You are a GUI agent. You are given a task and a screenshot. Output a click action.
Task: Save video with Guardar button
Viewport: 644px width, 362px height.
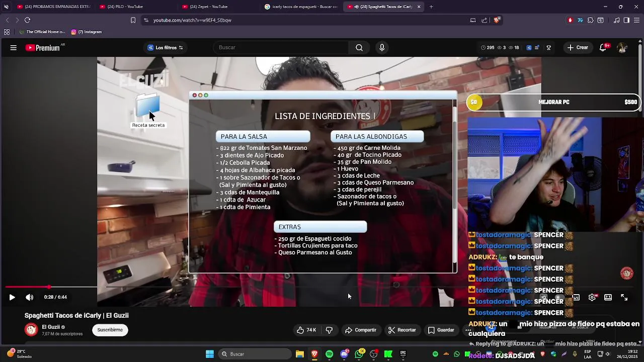[x=441, y=330]
